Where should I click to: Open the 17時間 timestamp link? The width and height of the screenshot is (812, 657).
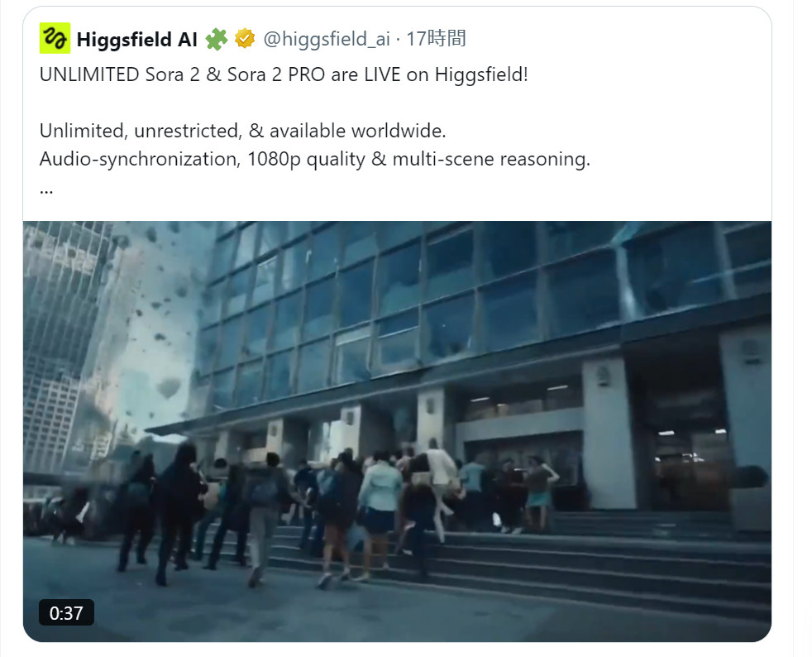436,39
